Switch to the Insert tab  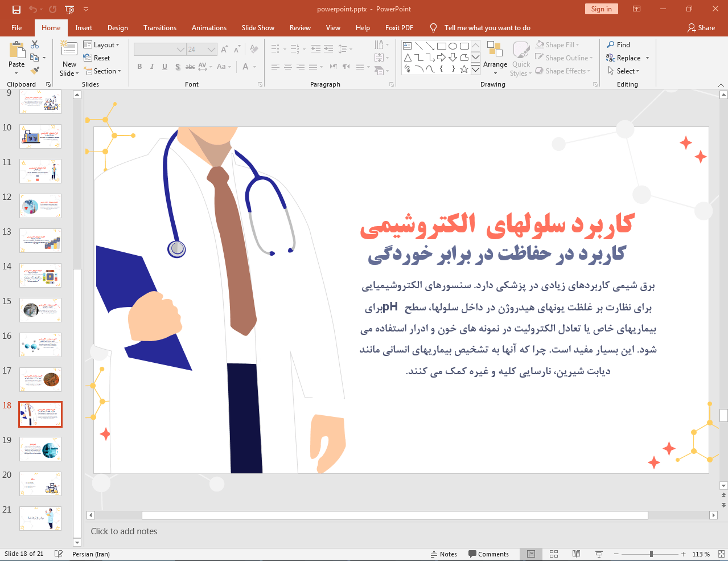pyautogui.click(x=84, y=27)
